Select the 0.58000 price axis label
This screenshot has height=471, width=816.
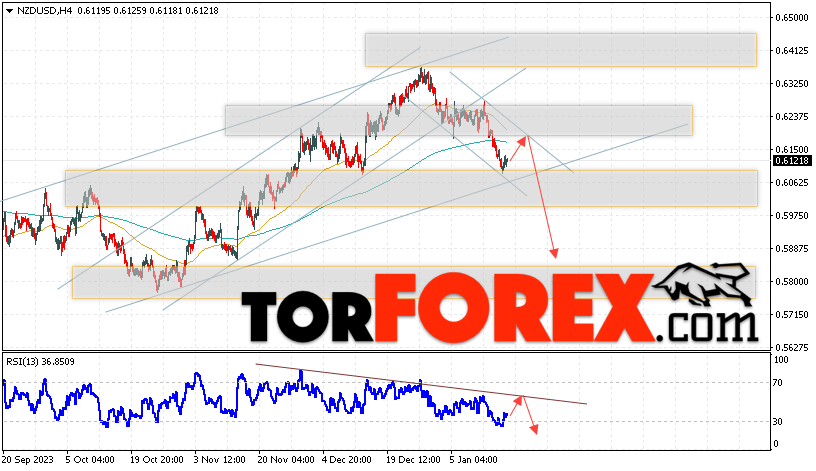point(792,282)
